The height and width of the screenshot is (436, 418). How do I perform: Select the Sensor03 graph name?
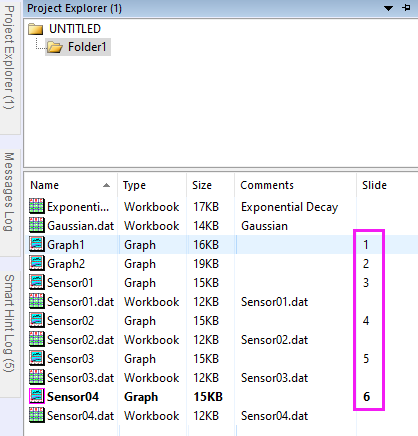click(x=70, y=359)
